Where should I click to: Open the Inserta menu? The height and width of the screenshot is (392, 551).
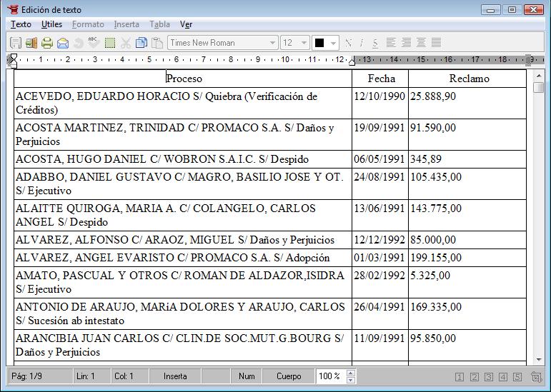[126, 24]
